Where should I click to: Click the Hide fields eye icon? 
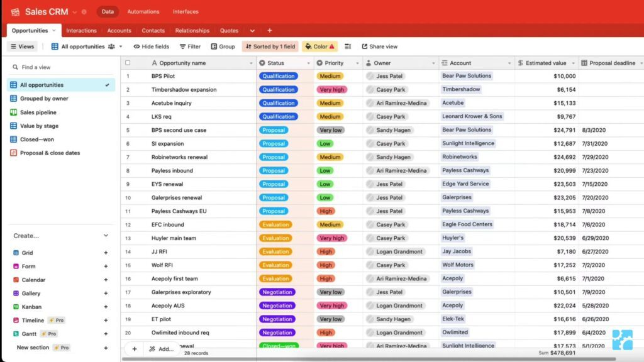pos(136,47)
